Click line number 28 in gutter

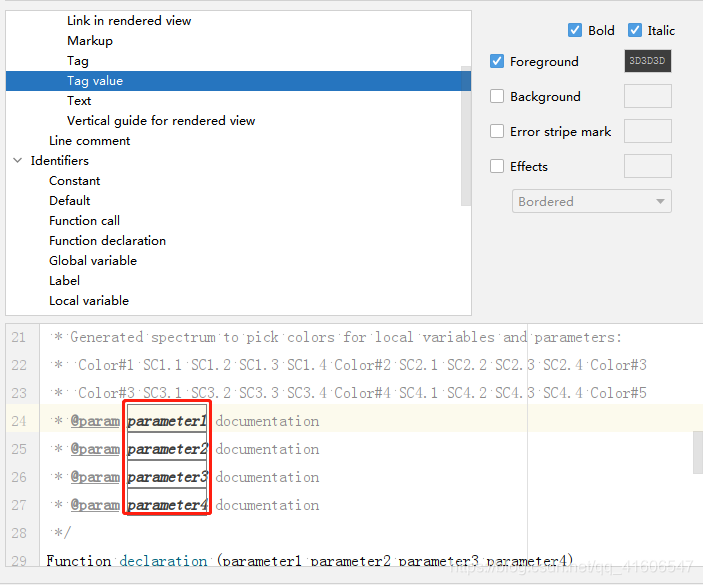click(x=19, y=533)
